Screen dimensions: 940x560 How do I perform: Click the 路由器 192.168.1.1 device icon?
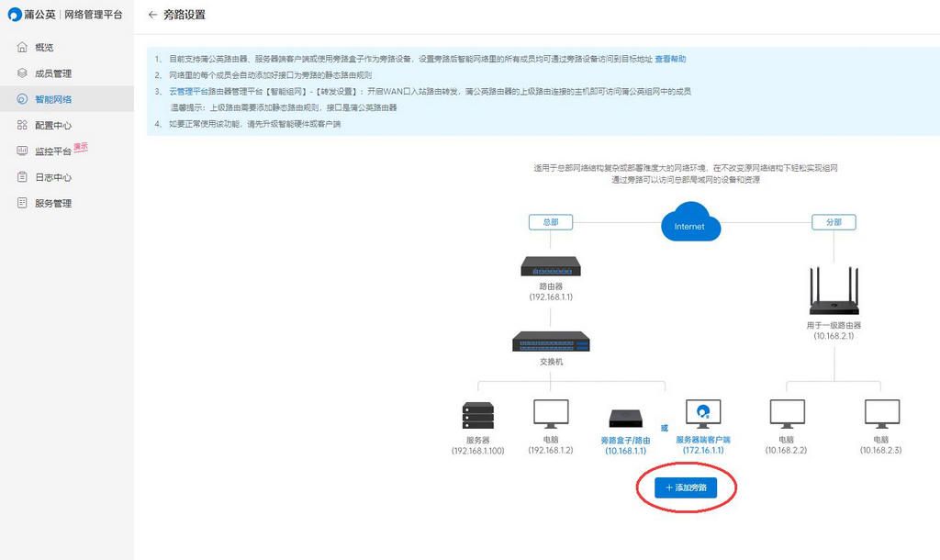[x=551, y=266]
